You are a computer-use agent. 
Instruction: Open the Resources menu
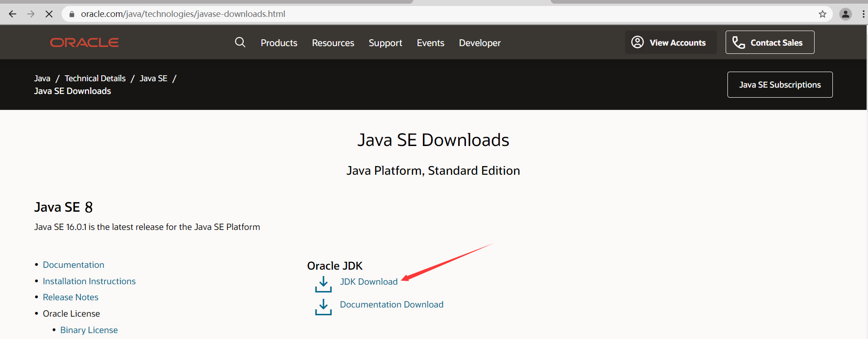[x=333, y=43]
